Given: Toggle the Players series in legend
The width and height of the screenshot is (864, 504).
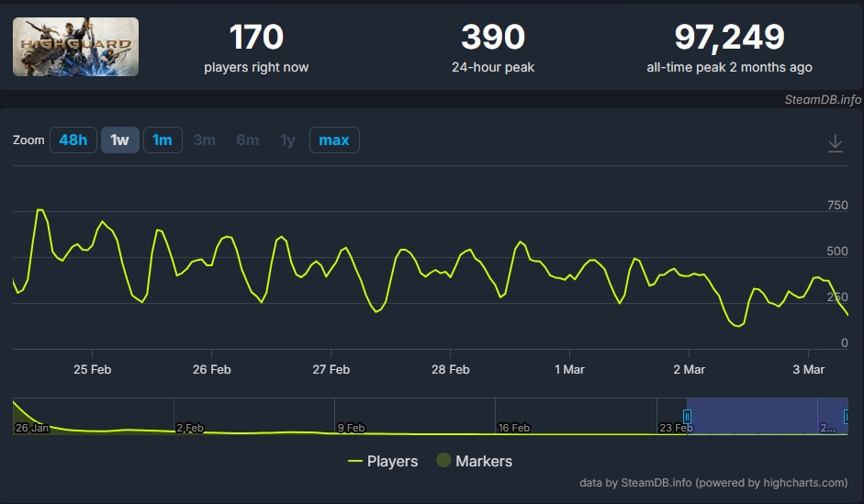Looking at the screenshot, I should [x=383, y=461].
